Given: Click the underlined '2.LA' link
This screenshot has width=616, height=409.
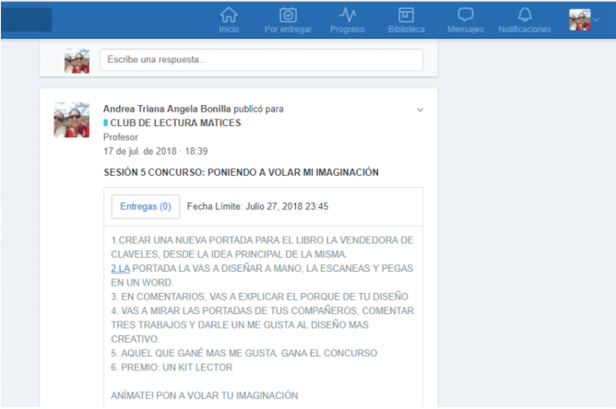Looking at the screenshot, I should [x=120, y=268].
